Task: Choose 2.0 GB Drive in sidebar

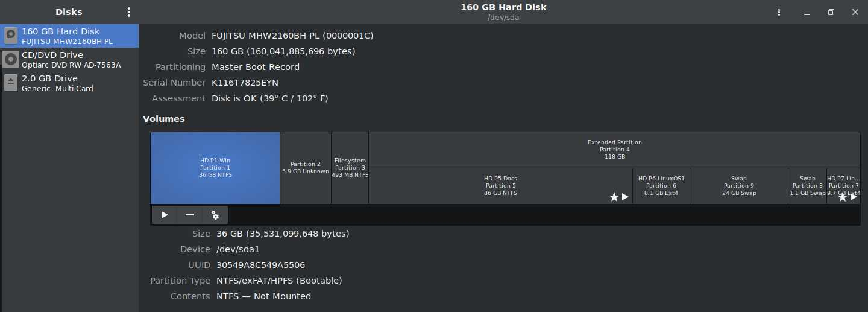Action: click(x=69, y=83)
